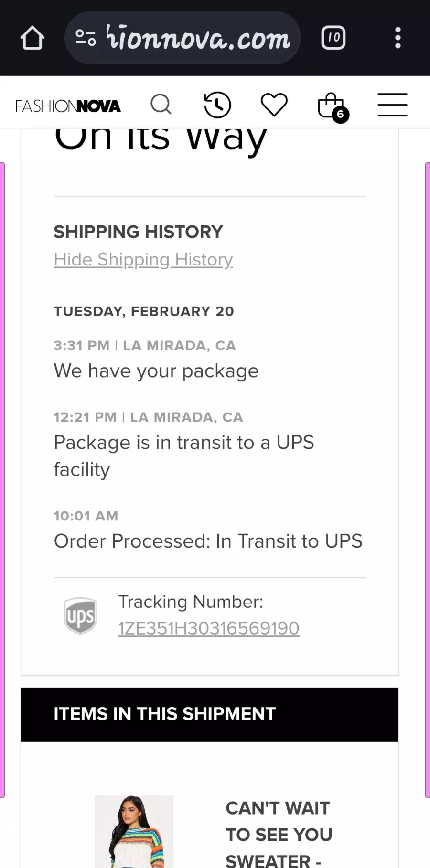This screenshot has width=430, height=868.
Task: Open the search magnifier icon
Action: [161, 104]
